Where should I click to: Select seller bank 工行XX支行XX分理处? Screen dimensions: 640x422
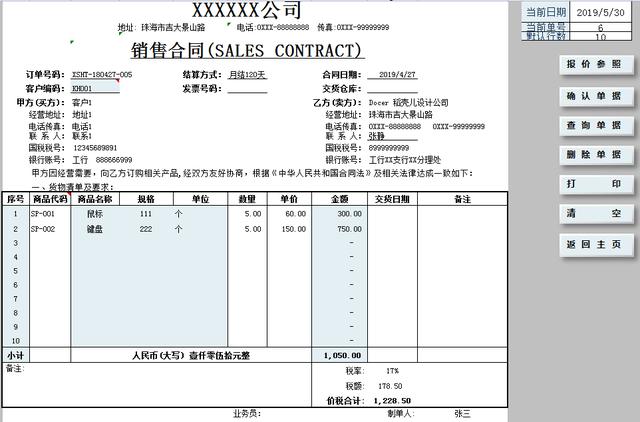pos(404,160)
